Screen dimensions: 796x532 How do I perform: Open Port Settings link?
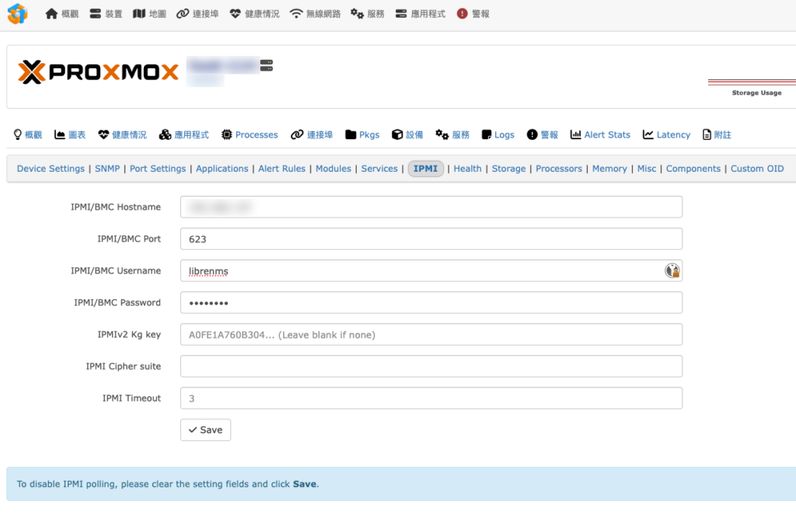(158, 169)
